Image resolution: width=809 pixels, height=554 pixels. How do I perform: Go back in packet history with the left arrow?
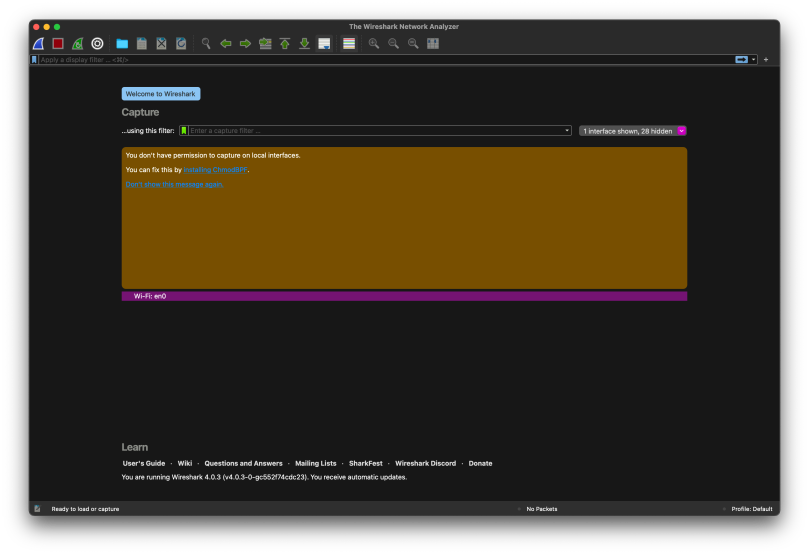click(225, 44)
